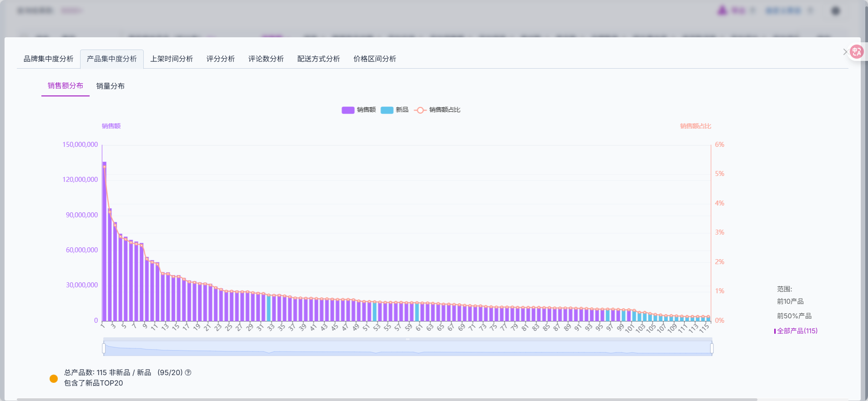Click the help question mark icon
The height and width of the screenshot is (401, 868).
pyautogui.click(x=188, y=372)
